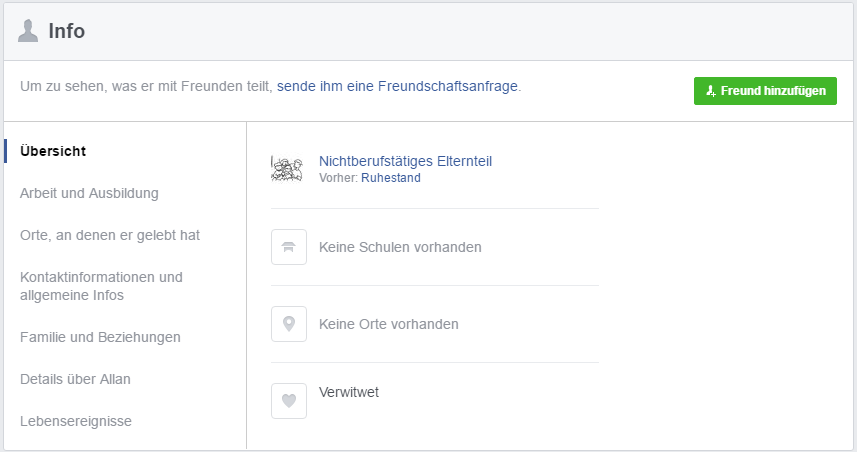Click the Info person silhouette icon
The width and height of the screenshot is (857, 452).
coord(28,31)
